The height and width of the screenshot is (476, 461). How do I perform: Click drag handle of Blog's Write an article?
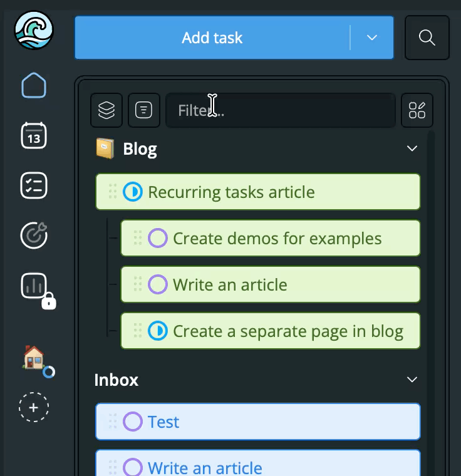[138, 284]
